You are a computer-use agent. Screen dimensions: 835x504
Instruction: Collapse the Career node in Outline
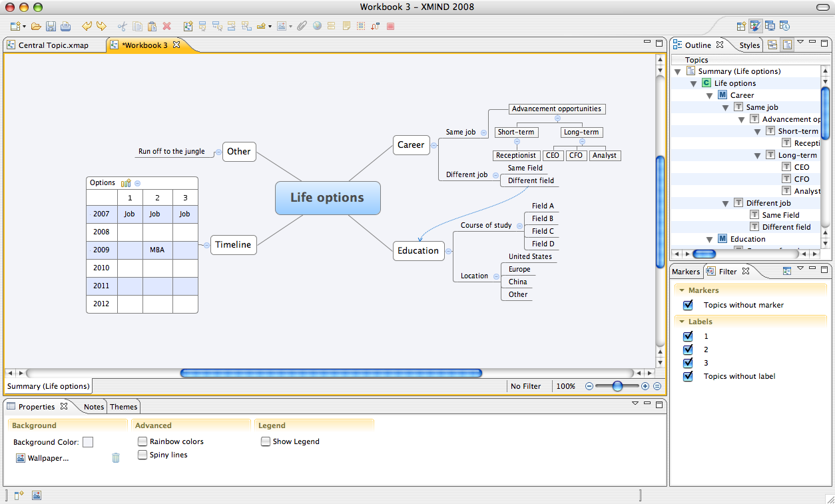[x=710, y=96]
